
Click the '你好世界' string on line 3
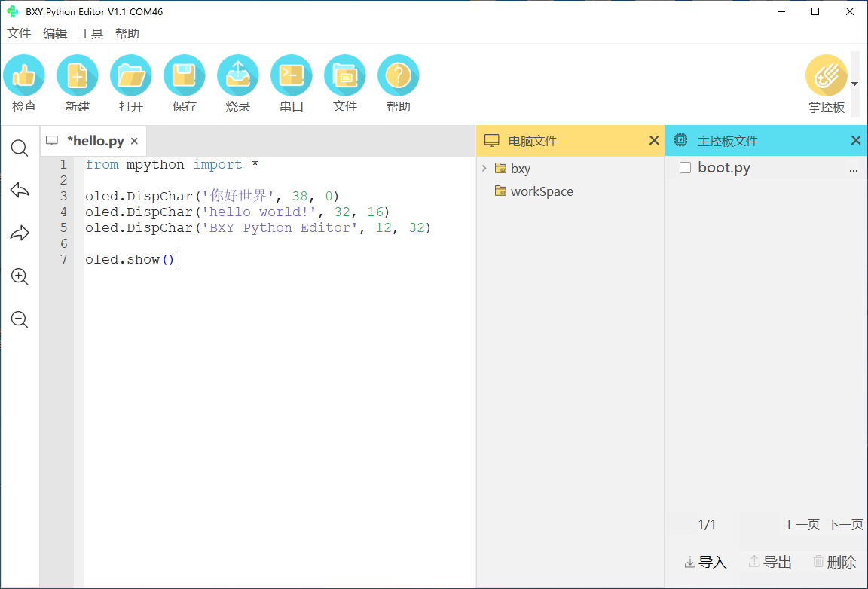pos(238,196)
